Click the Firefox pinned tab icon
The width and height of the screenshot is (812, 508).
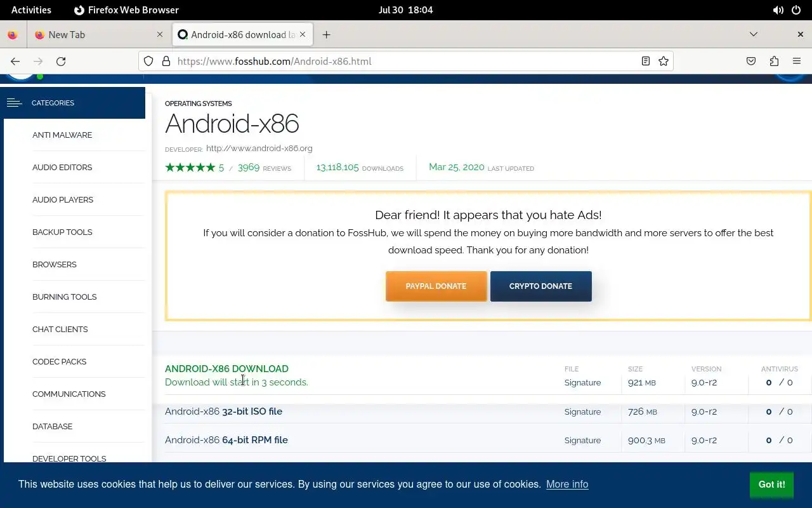[13, 35]
